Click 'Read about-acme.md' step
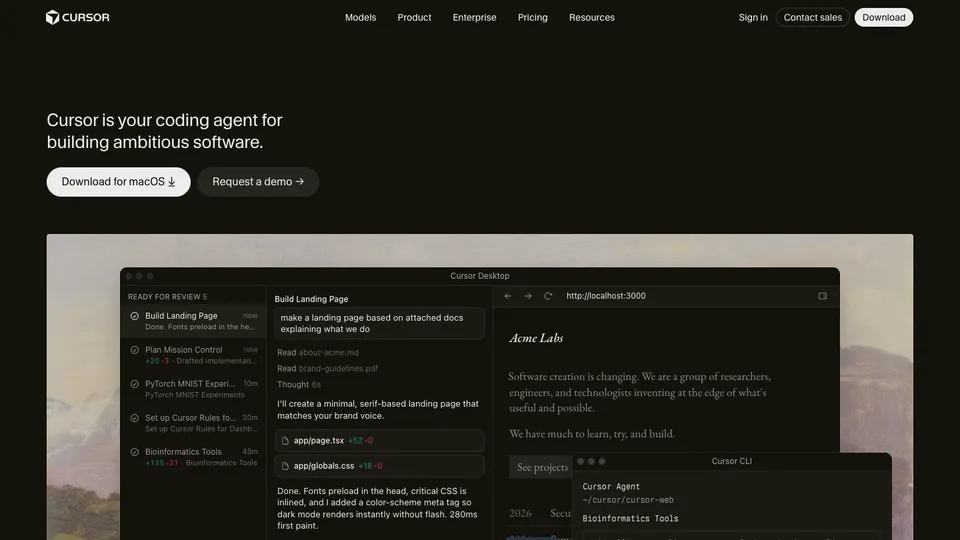The width and height of the screenshot is (960, 540). tap(318, 353)
